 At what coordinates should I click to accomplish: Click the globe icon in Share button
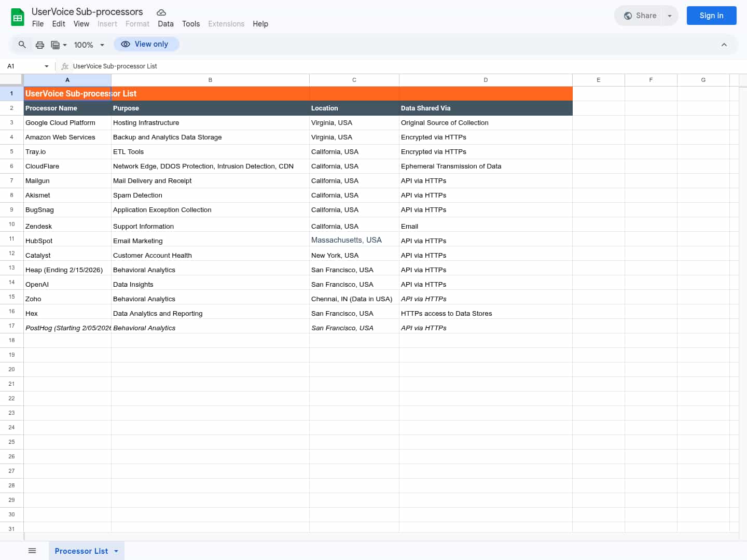click(628, 16)
